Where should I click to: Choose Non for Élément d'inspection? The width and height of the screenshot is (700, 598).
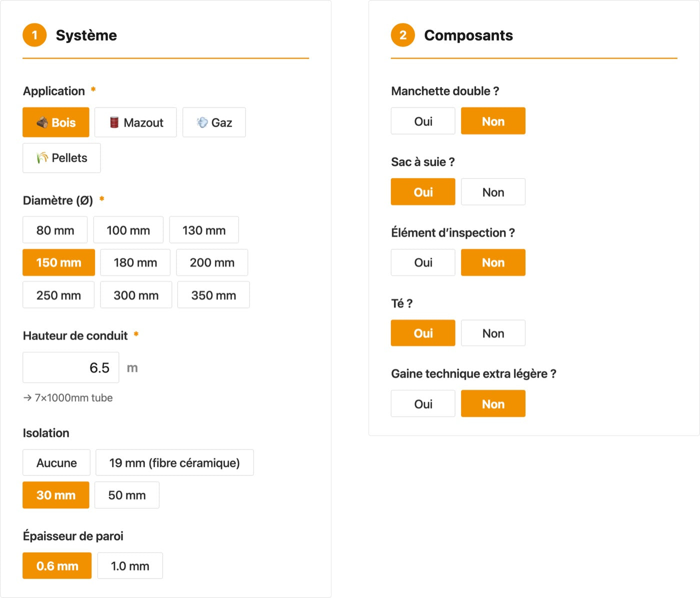click(493, 263)
